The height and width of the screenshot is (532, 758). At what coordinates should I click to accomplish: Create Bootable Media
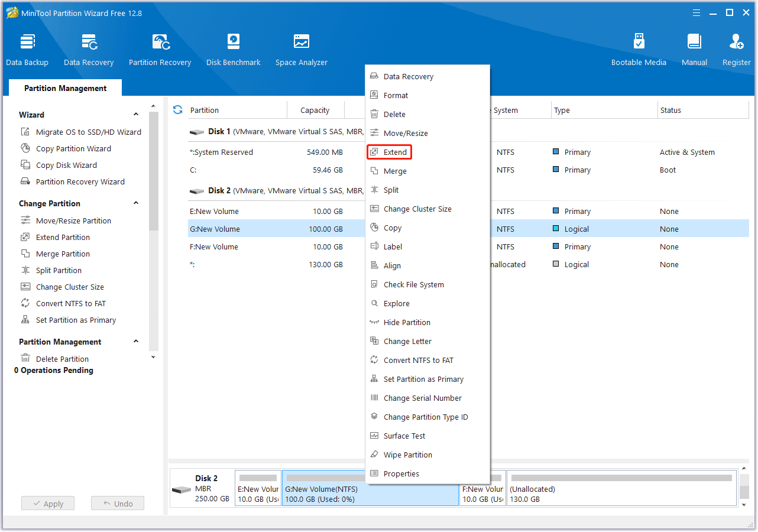(639, 50)
